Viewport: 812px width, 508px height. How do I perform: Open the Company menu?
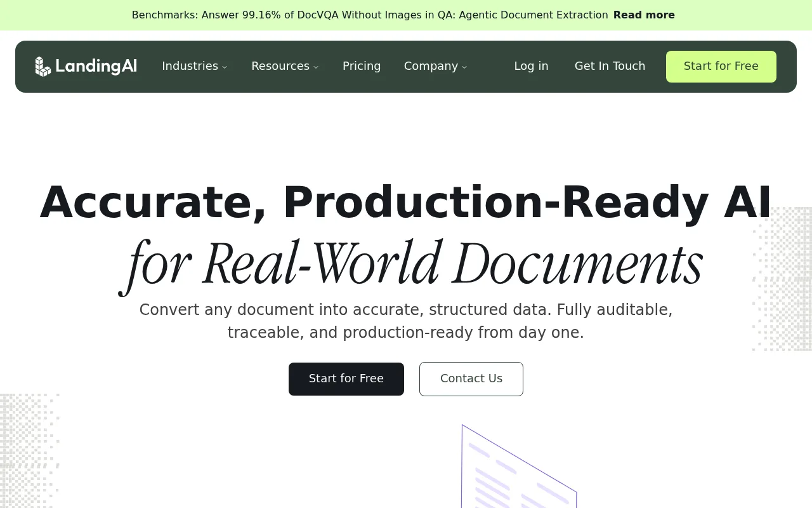(x=435, y=66)
